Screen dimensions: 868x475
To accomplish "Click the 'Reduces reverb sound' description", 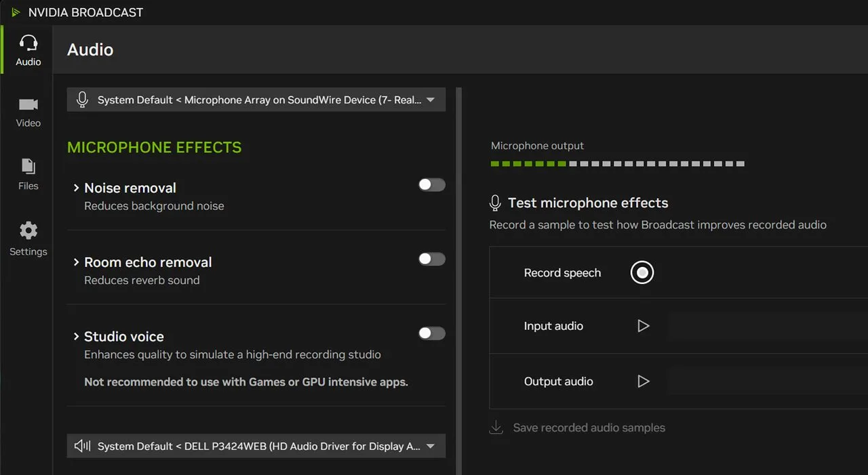I will (x=142, y=281).
